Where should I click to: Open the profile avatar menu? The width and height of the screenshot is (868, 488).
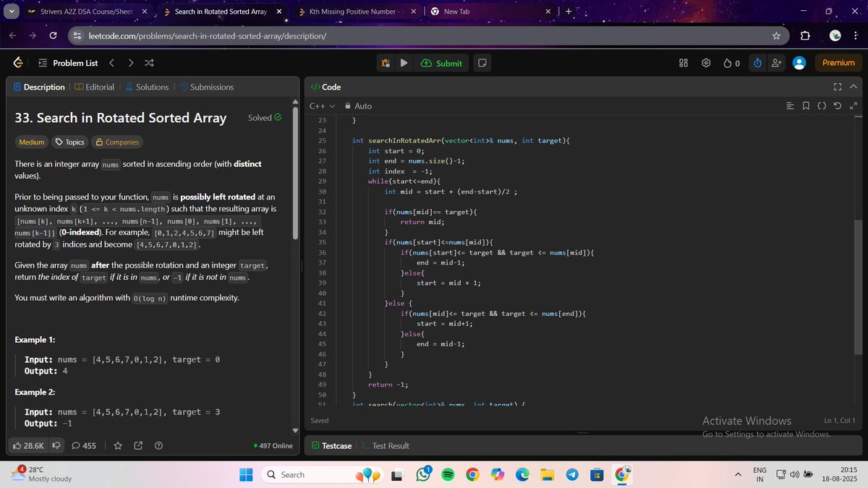tap(799, 63)
